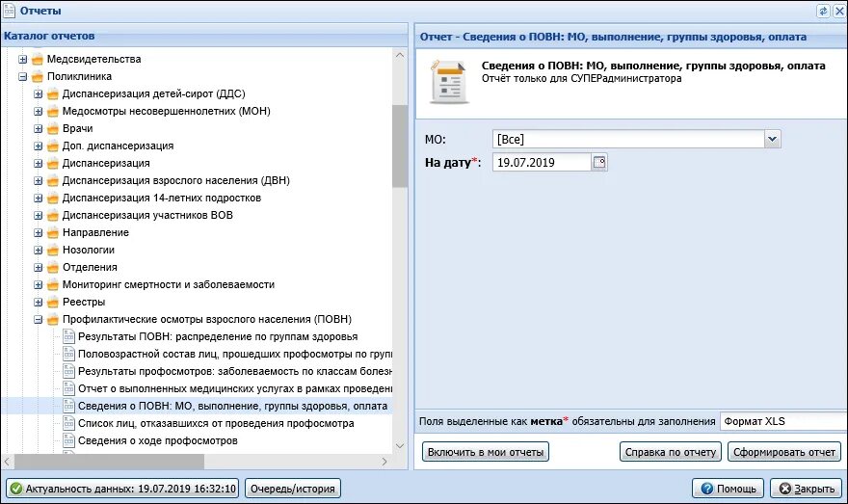Click report icon of selected Сведения о ПОВН row
848x504 pixels.
point(68,406)
